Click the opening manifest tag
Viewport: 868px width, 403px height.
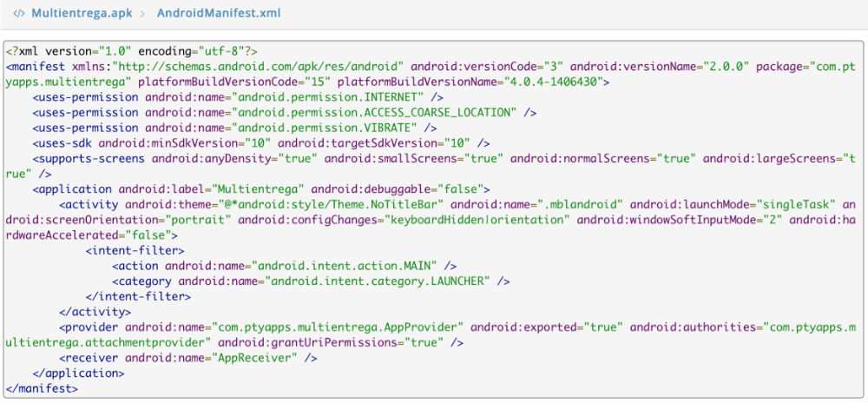(33, 66)
